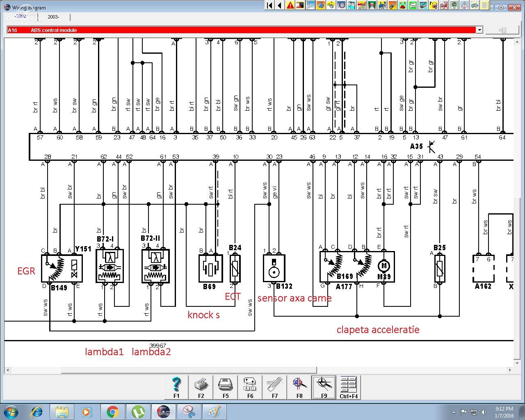Open Windows Explorer folder from the taskbar
525x420 pixels.
pos(62,411)
